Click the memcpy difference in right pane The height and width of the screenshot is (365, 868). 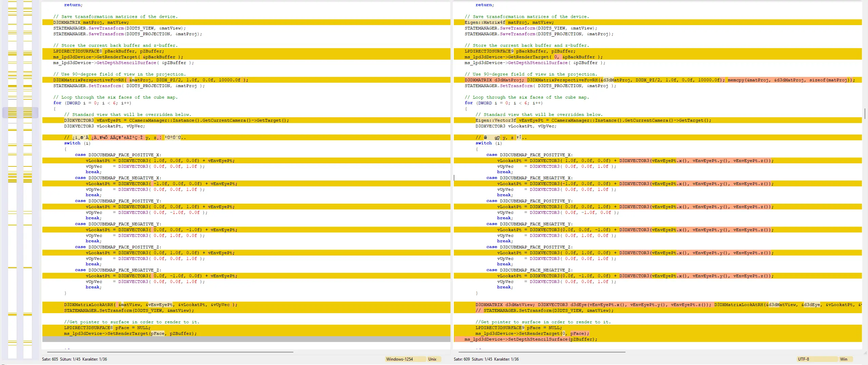[791, 80]
